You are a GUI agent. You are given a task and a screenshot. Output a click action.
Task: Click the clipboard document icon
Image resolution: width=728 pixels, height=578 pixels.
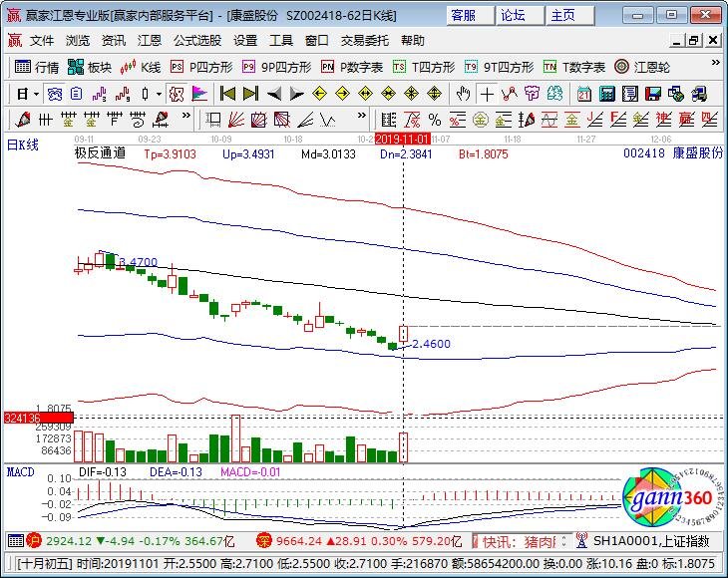[76, 94]
